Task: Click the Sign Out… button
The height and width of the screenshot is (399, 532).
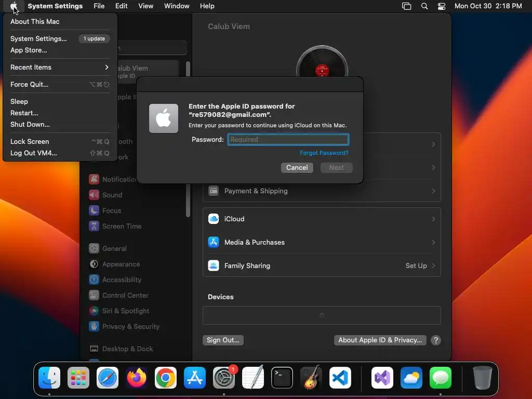Action: point(223,340)
